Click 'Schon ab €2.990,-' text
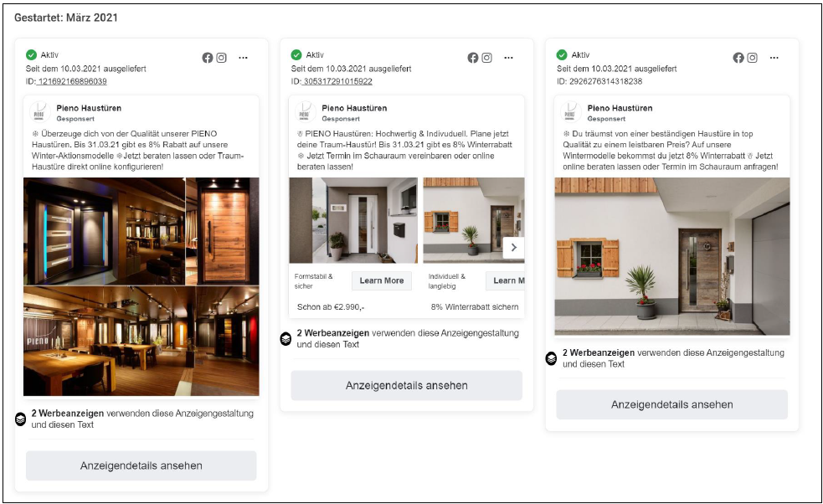 coord(331,307)
